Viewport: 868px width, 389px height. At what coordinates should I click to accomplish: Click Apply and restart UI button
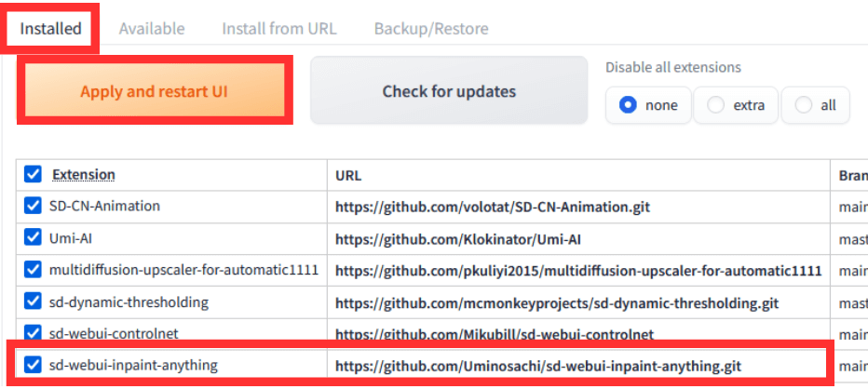click(x=154, y=91)
